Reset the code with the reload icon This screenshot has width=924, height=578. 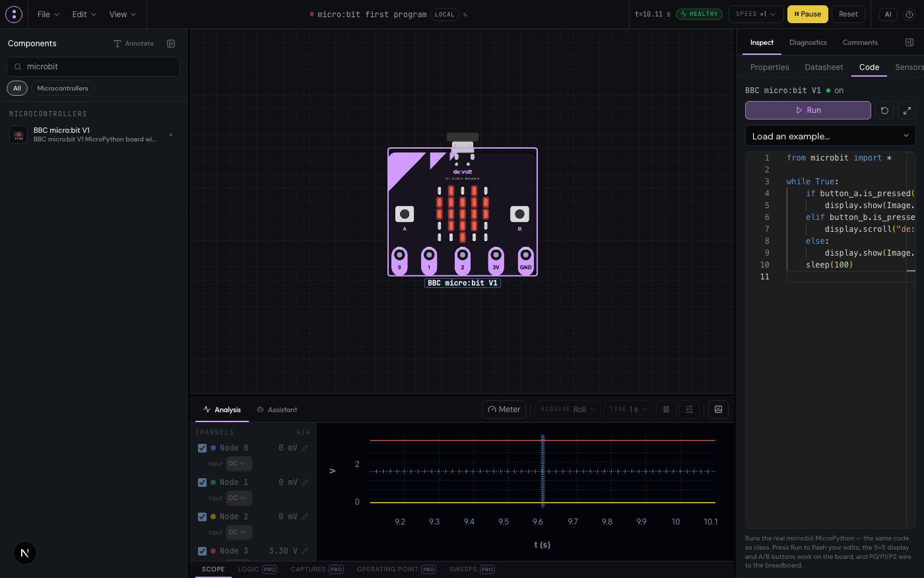(x=884, y=110)
